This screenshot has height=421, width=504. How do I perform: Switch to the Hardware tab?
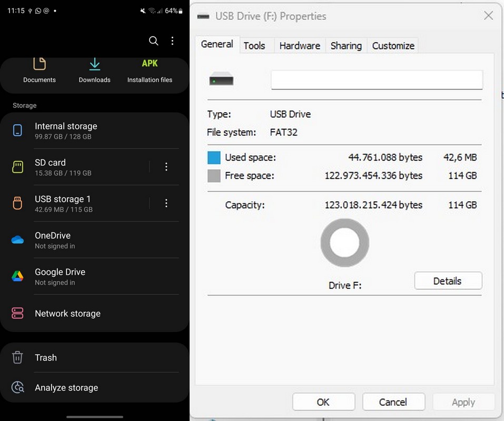click(300, 46)
